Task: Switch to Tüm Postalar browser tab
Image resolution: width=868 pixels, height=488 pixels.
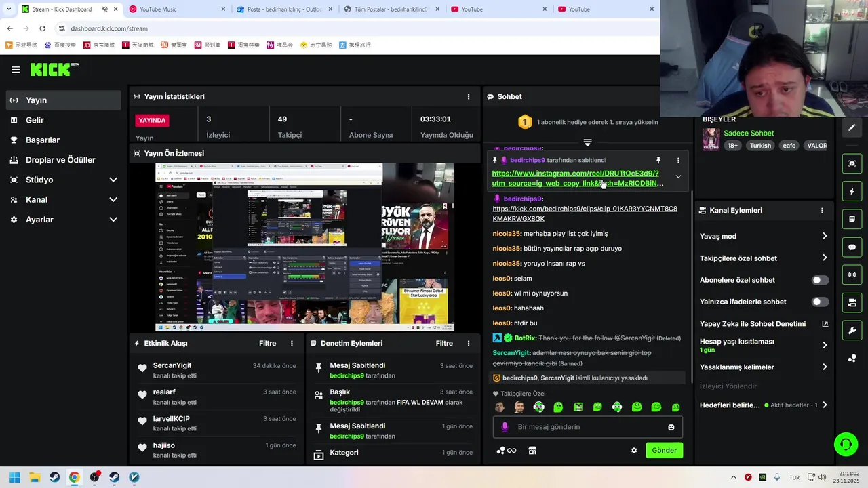Action: point(391,9)
